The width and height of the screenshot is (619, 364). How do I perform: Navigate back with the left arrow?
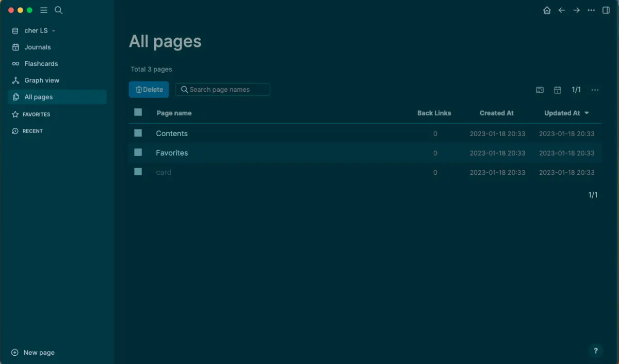(x=562, y=10)
